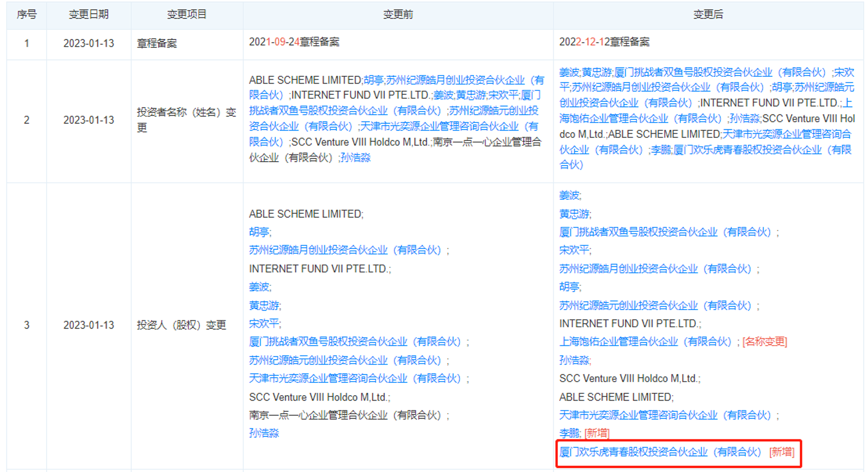The width and height of the screenshot is (868, 472).
Task: Open 厦门欢乐虎青春股权投资合伙企业 link in row 3 变更后 list
Action: 660,452
